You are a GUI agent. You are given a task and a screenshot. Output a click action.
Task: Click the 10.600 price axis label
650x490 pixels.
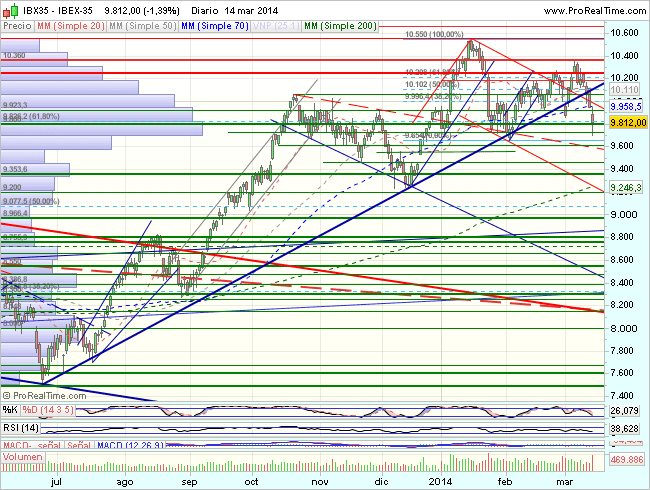click(624, 33)
